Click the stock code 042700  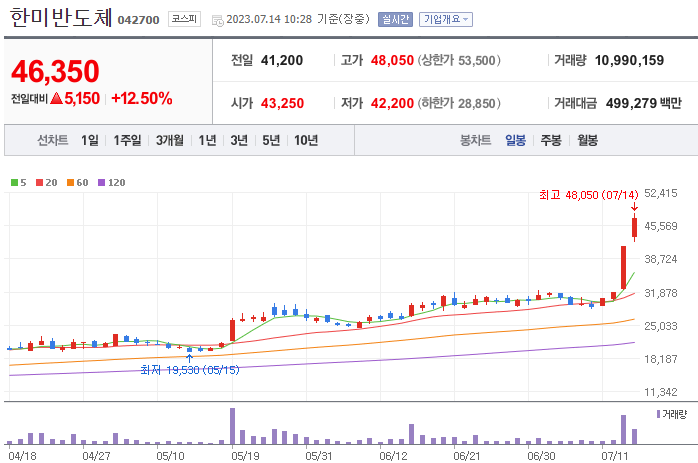click(138, 20)
